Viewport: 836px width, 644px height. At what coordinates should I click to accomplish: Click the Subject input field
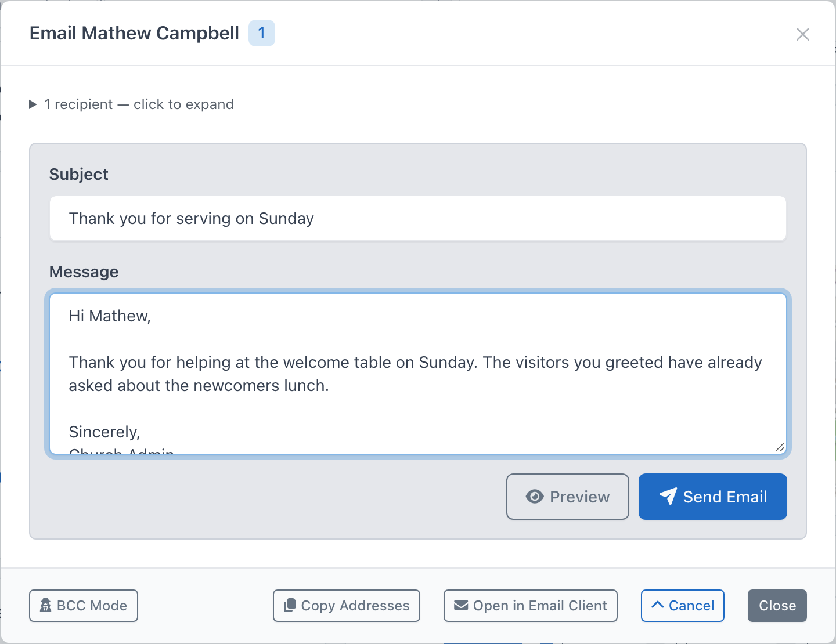click(x=418, y=218)
